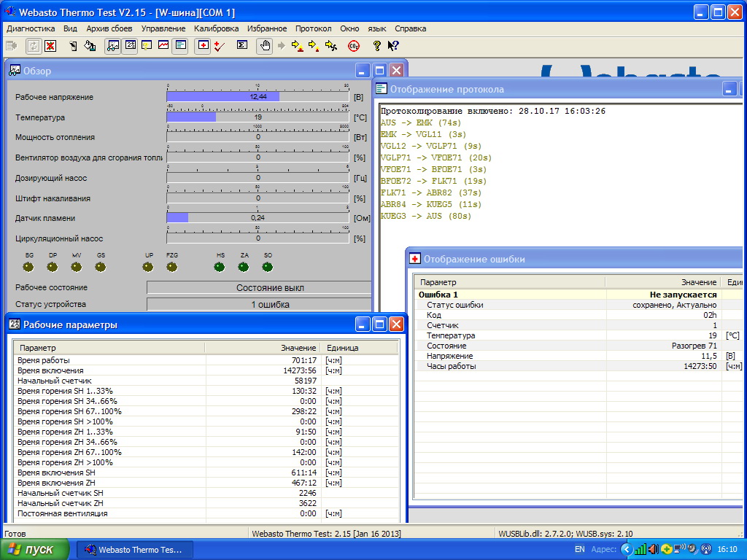The image size is (747, 560).
Task: Click the yellow arrow large flame icon
Action: click(298, 46)
